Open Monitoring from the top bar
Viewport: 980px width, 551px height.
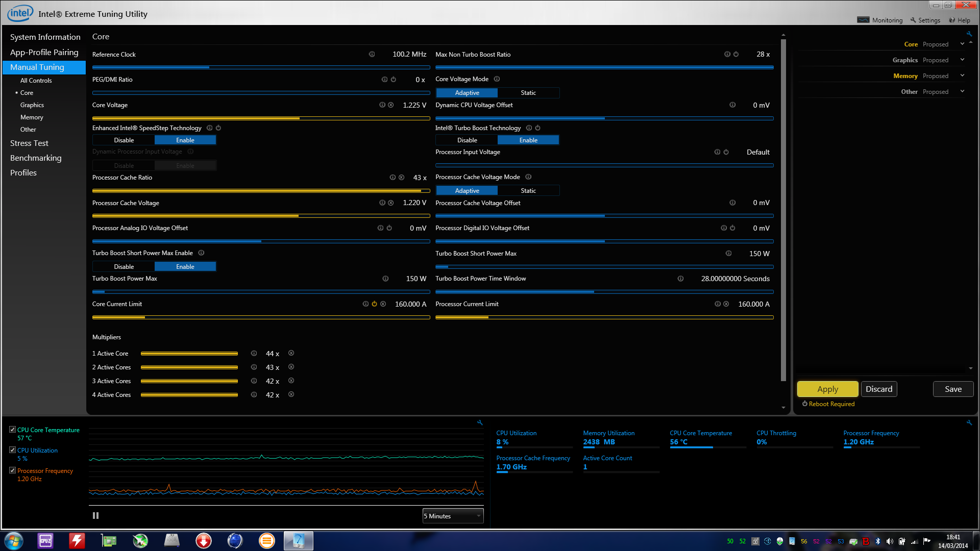point(880,20)
